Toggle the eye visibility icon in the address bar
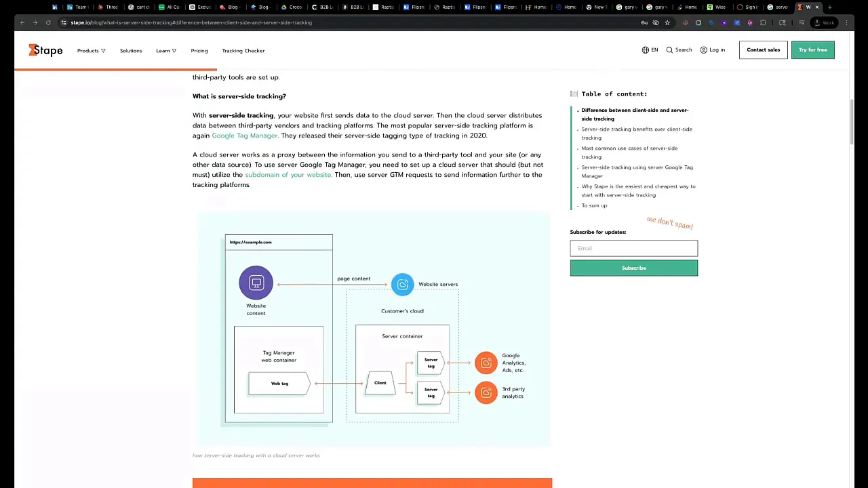The image size is (868, 488). (656, 22)
